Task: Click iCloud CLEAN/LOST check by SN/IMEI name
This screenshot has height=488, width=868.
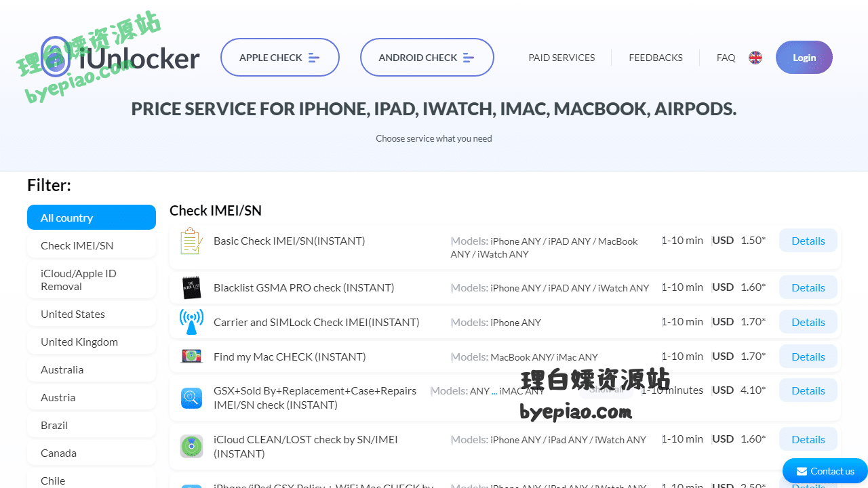Action: [306, 447]
